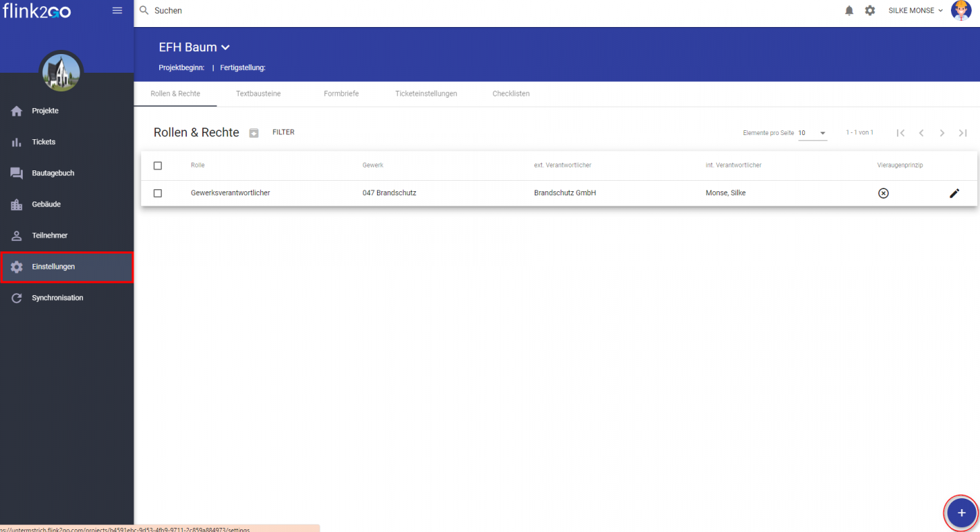Open the SILKE MONSE user menu
The image size is (980, 532).
click(915, 10)
